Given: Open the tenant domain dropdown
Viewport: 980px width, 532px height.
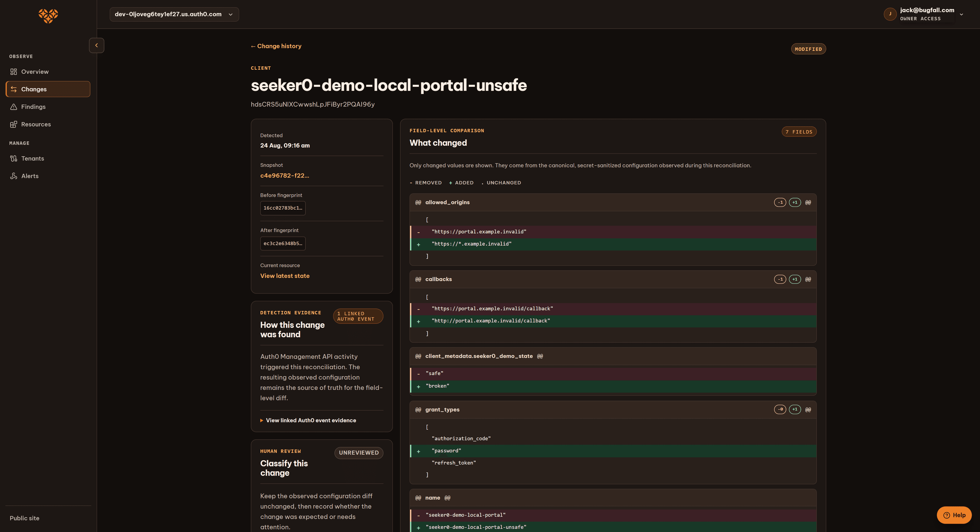Looking at the screenshot, I should [174, 14].
